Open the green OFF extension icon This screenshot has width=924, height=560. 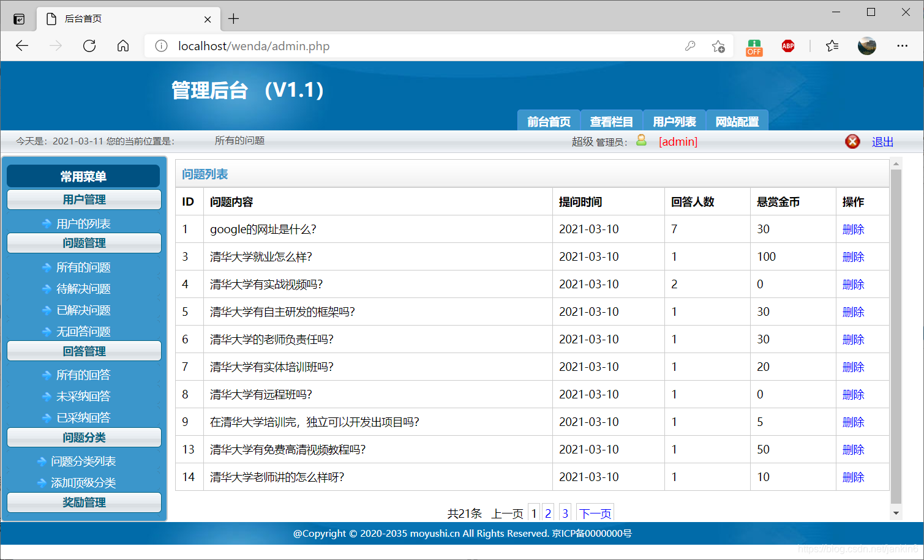[754, 47]
